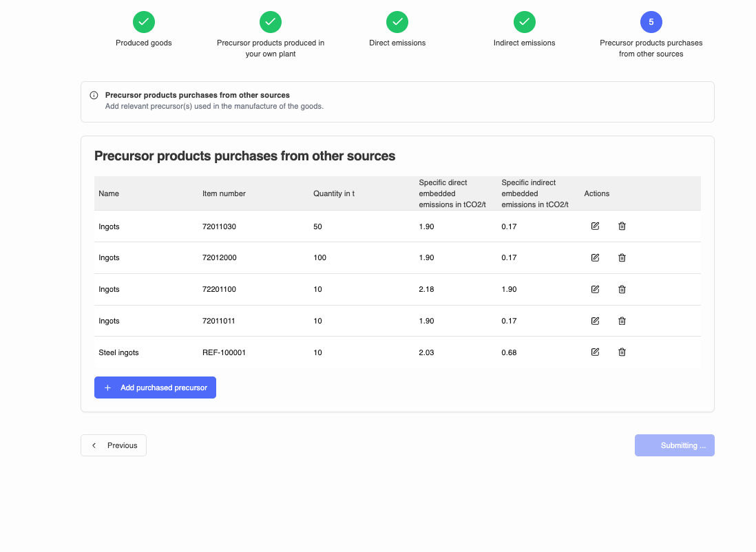
Task: Click the info icon in the notice box
Action: (x=94, y=96)
